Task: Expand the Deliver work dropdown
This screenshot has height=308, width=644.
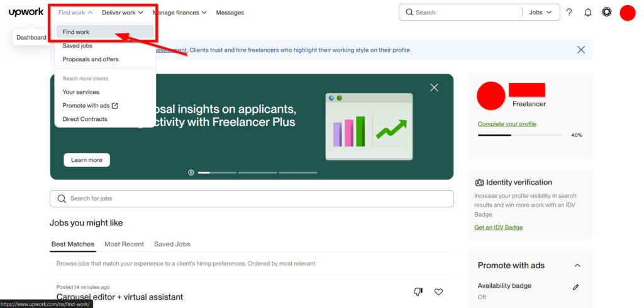Action: [x=123, y=13]
